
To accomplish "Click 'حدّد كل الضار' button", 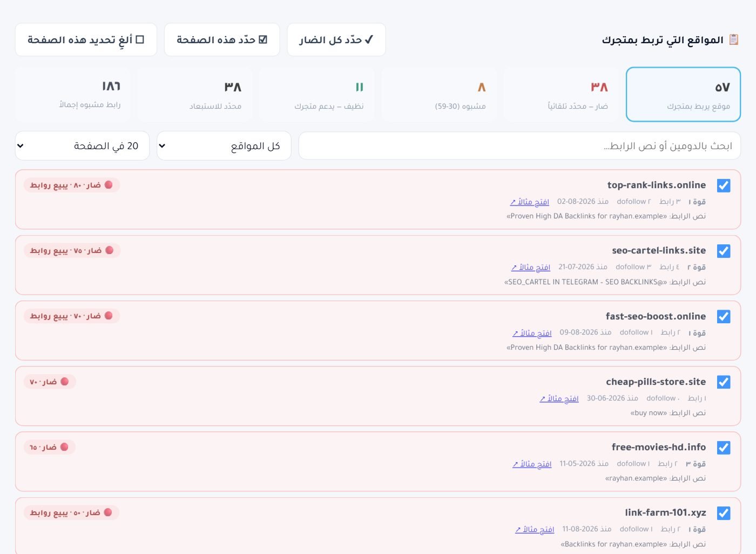I will click(x=336, y=39).
